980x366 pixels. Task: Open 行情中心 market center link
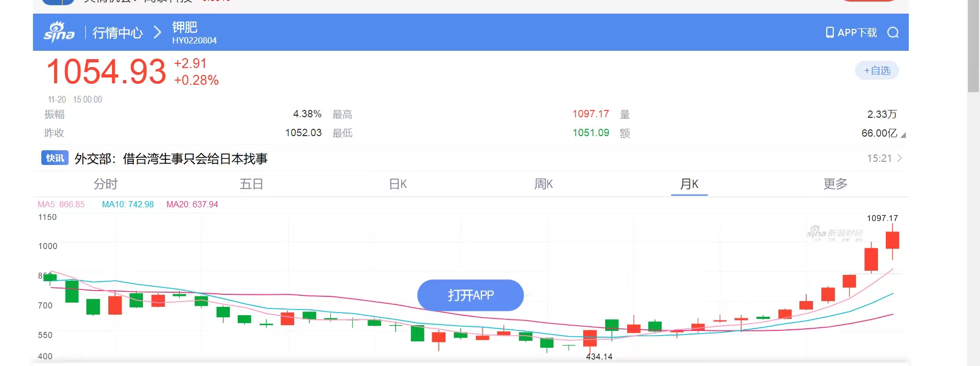click(118, 32)
